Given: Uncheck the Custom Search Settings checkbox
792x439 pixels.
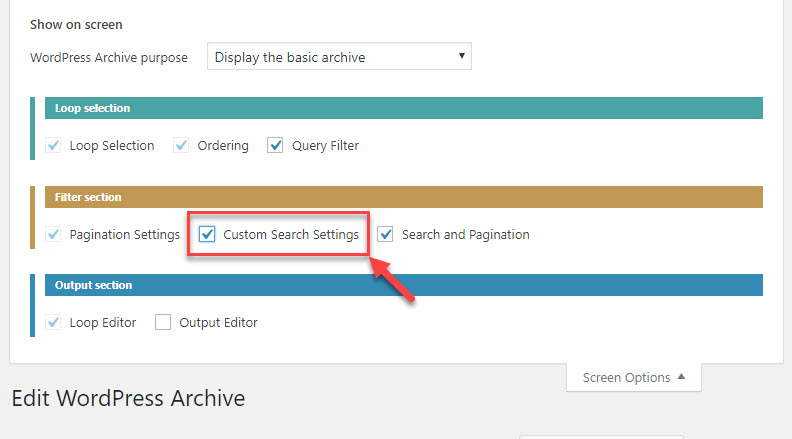Looking at the screenshot, I should coord(207,234).
